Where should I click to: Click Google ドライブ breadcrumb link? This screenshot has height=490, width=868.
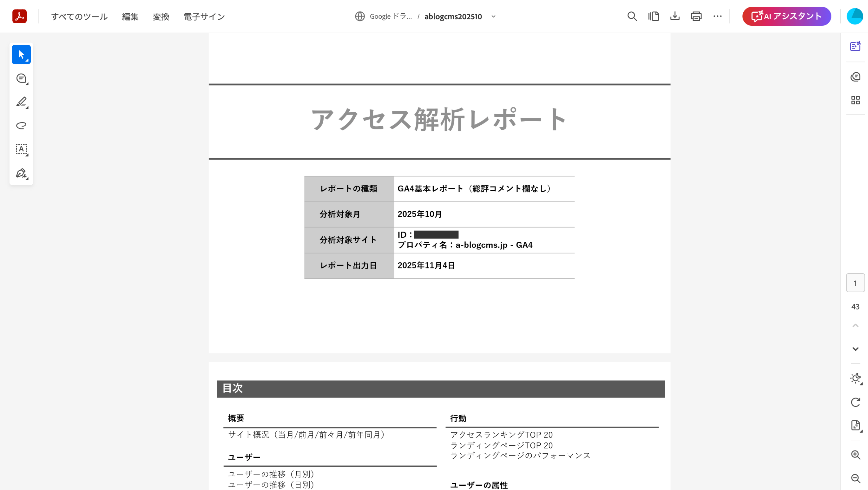391,16
